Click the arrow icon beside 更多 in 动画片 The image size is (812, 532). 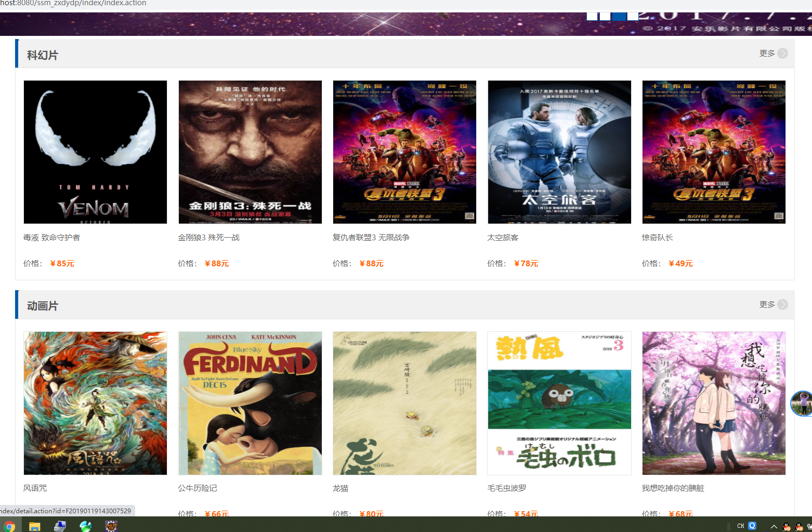pyautogui.click(x=782, y=305)
